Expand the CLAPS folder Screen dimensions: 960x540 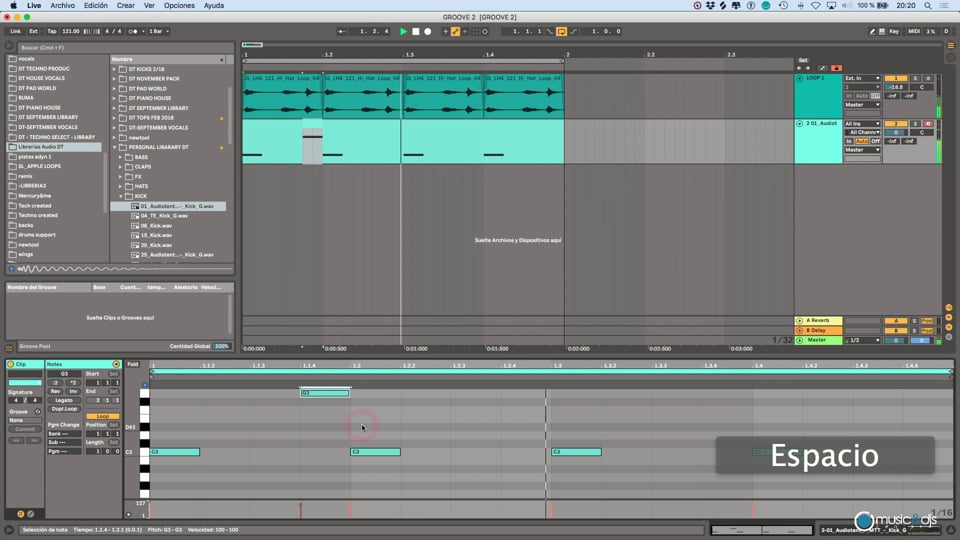coord(121,167)
